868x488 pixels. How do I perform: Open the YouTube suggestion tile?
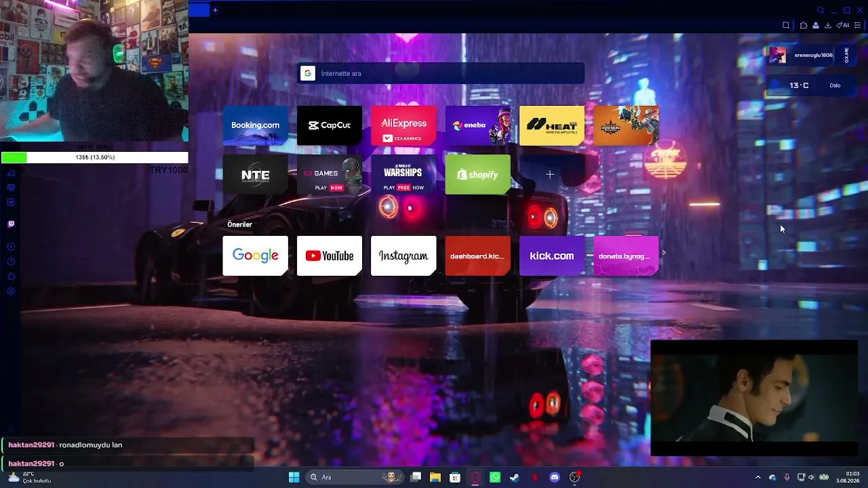pos(330,256)
